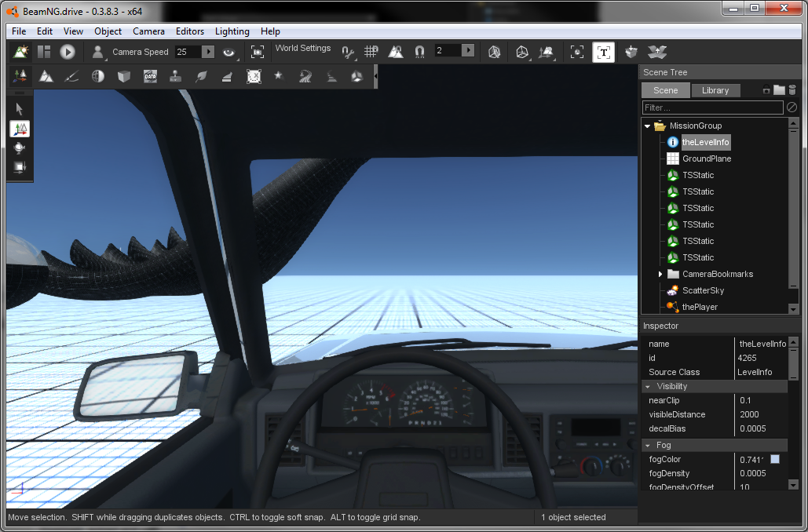This screenshot has width=808, height=532.
Task: Click the delete trash icon in Scene Tree
Action: pyautogui.click(x=792, y=90)
